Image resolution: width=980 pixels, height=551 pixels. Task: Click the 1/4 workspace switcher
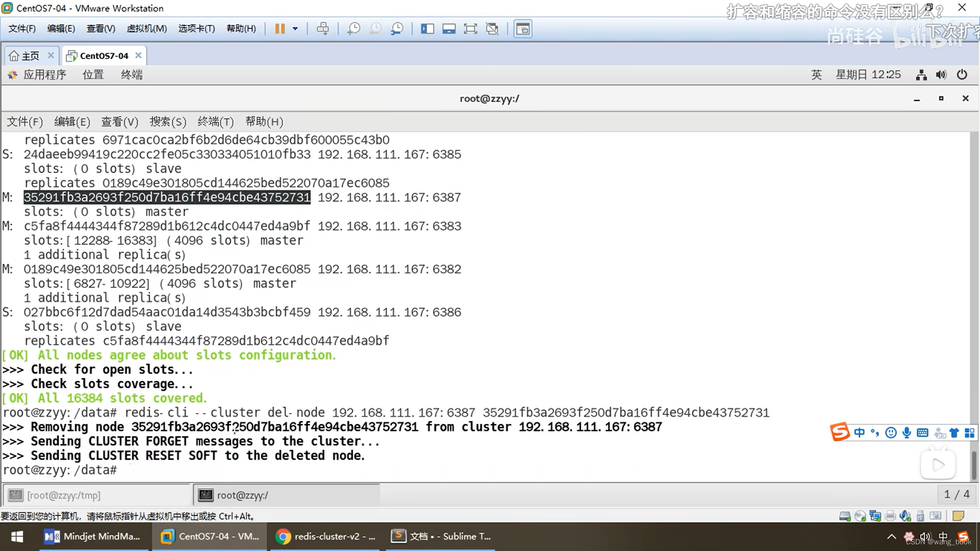pos(957,494)
